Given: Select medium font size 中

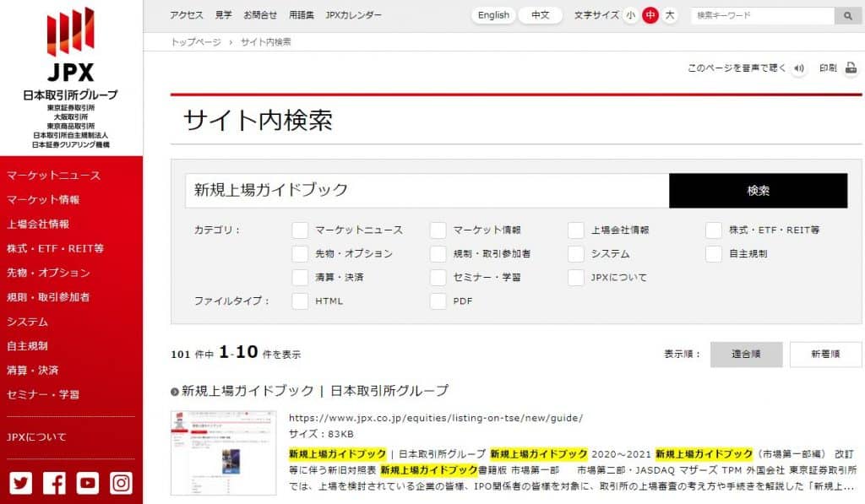Looking at the screenshot, I should click(650, 15).
